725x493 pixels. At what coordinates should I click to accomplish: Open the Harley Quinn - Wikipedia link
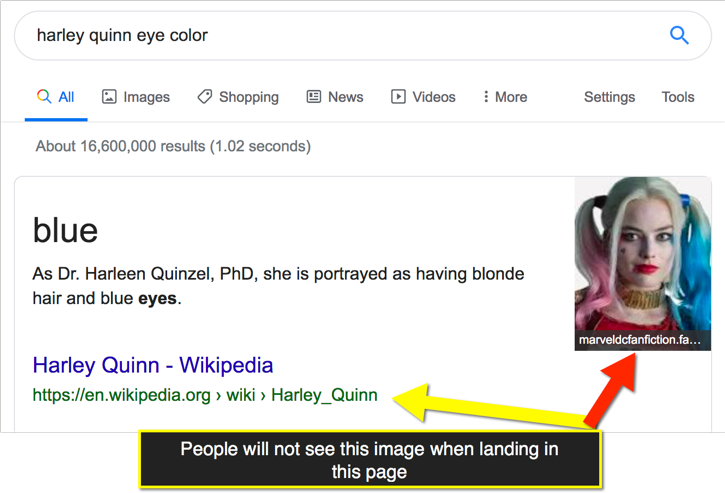(153, 365)
